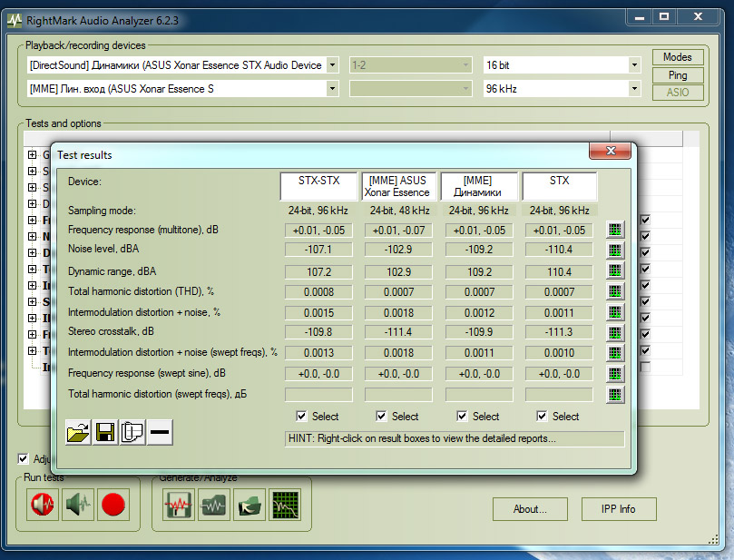Open graph icon for Noise level row
Screen dimensions: 734x560
coord(615,250)
